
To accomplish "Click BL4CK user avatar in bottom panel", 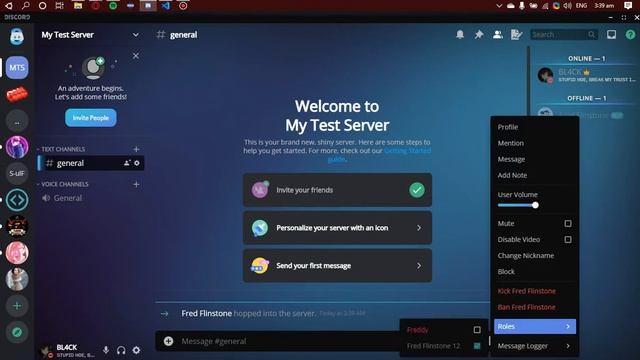I will 45,350.
